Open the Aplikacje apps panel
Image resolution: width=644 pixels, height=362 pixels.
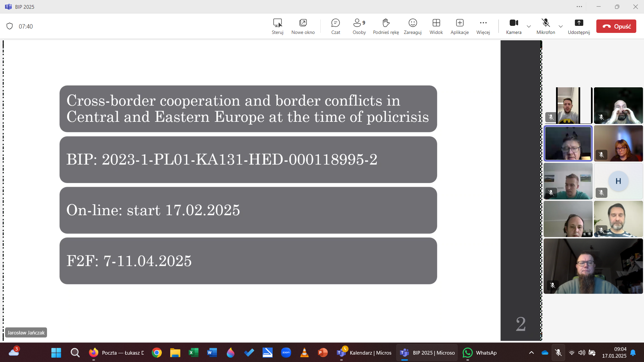(x=459, y=26)
